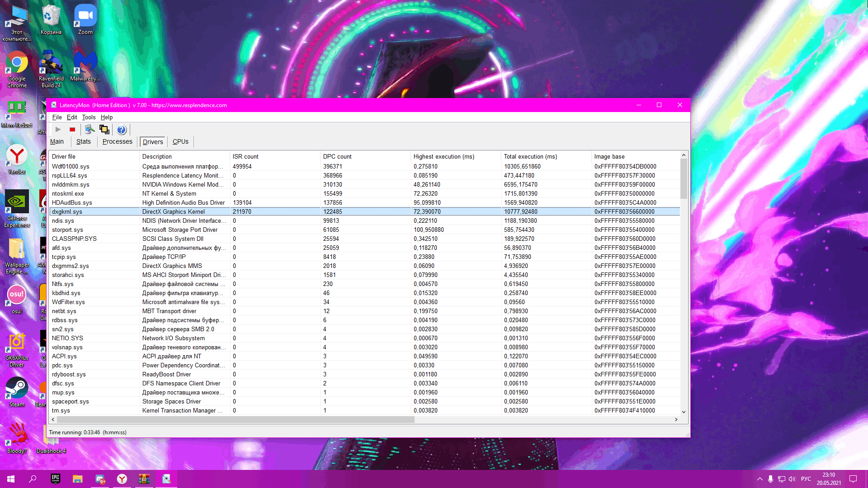Open Discord in the taskbar
868x488 pixels.
coord(100,479)
